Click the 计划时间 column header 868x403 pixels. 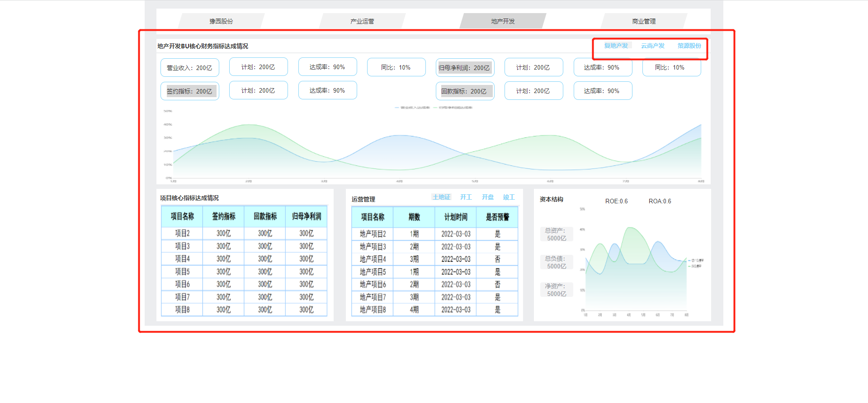pyautogui.click(x=456, y=217)
